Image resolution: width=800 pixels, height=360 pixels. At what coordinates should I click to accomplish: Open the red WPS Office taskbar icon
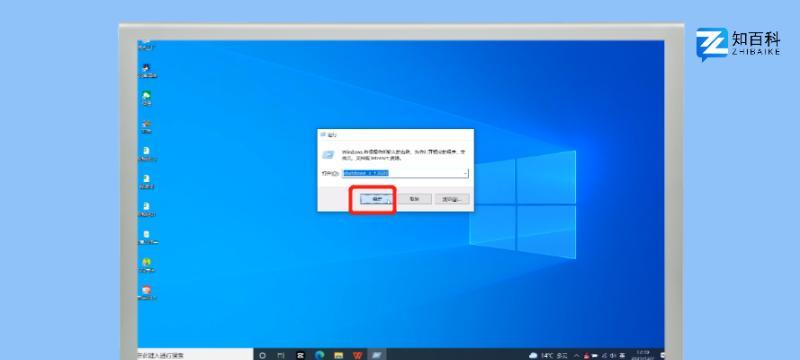point(357,355)
